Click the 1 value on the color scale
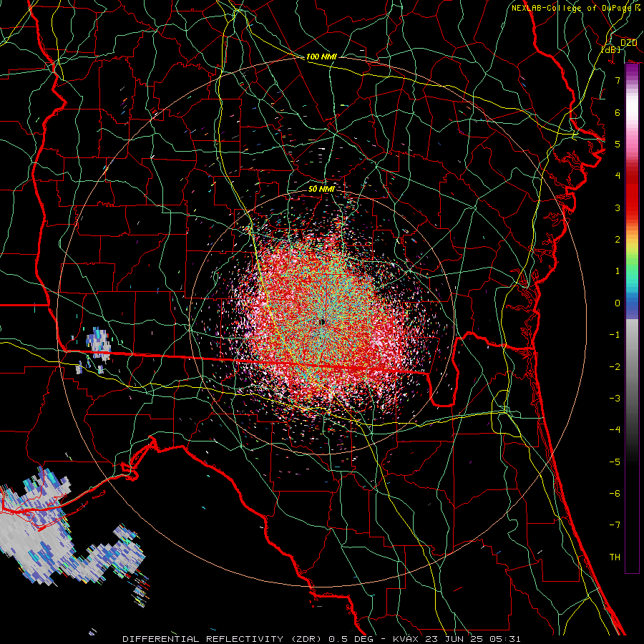 618,271
